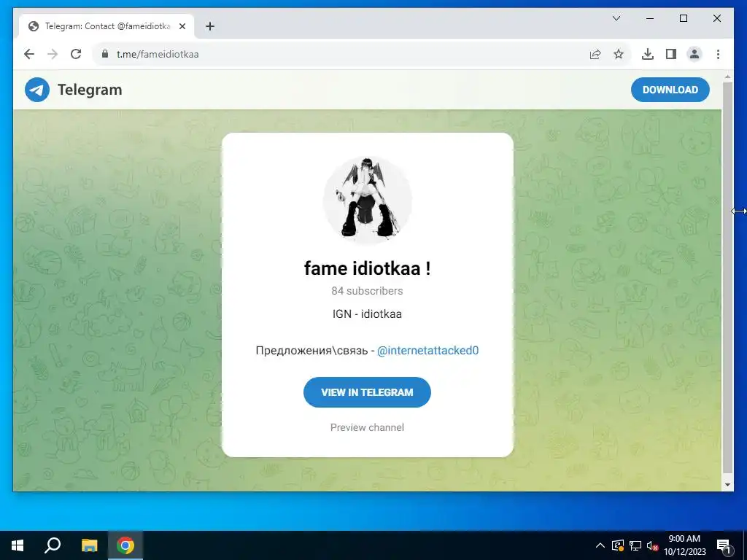Open File Explorer from taskbar
The image size is (747, 560).
coord(89,545)
